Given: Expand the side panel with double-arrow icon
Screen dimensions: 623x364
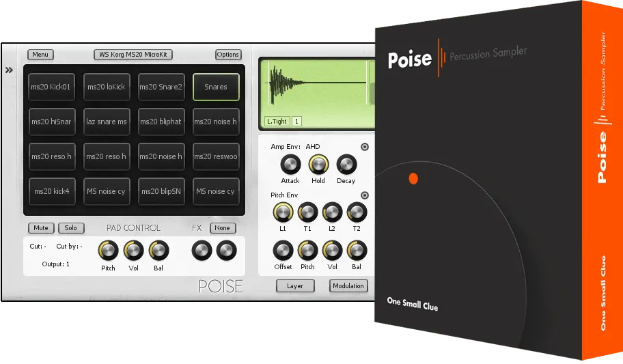Looking at the screenshot, I should pyautogui.click(x=9, y=70).
